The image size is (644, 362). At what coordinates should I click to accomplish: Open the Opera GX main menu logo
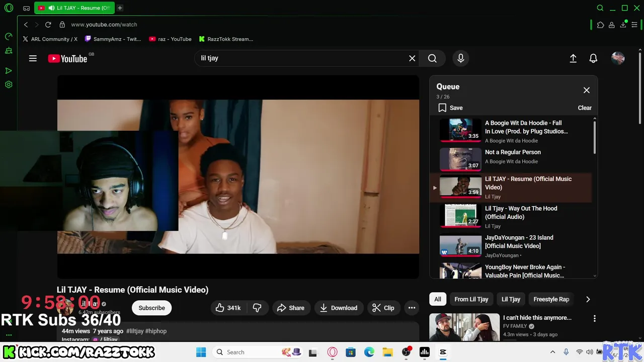pyautogui.click(x=9, y=8)
